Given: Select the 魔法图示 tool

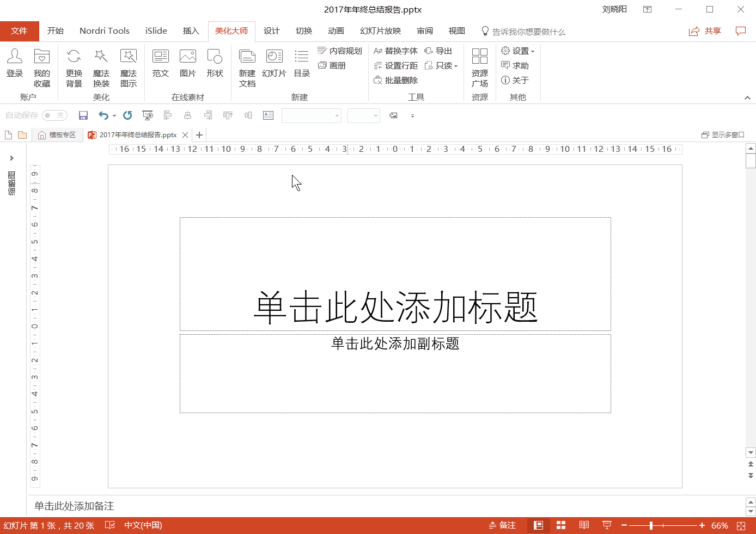Looking at the screenshot, I should [129, 66].
